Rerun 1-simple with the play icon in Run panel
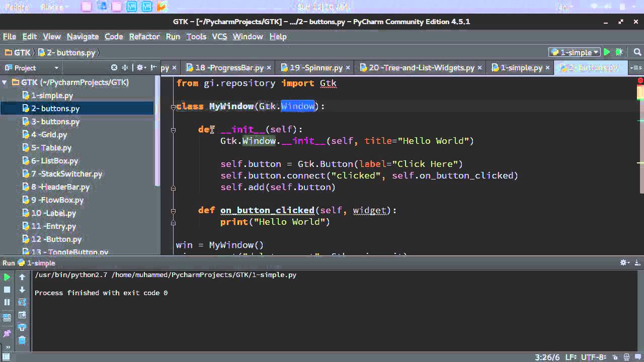 coord(7,277)
